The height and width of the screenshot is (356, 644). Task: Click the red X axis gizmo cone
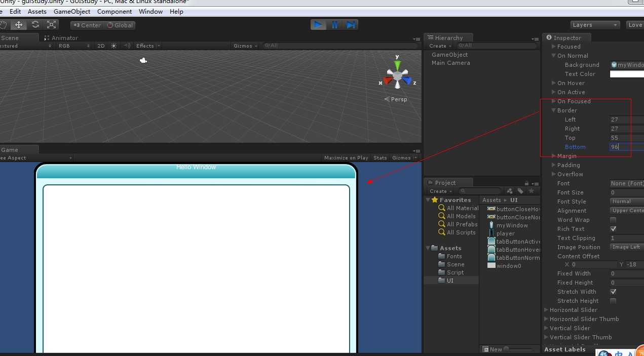(x=388, y=81)
